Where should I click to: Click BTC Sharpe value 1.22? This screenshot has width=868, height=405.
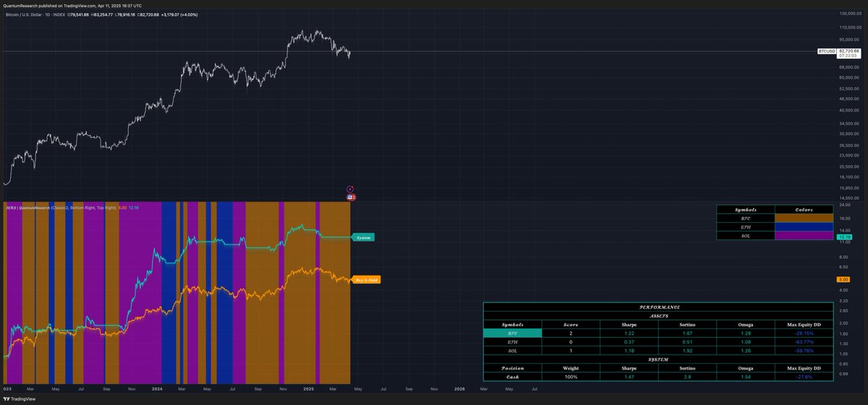point(629,333)
